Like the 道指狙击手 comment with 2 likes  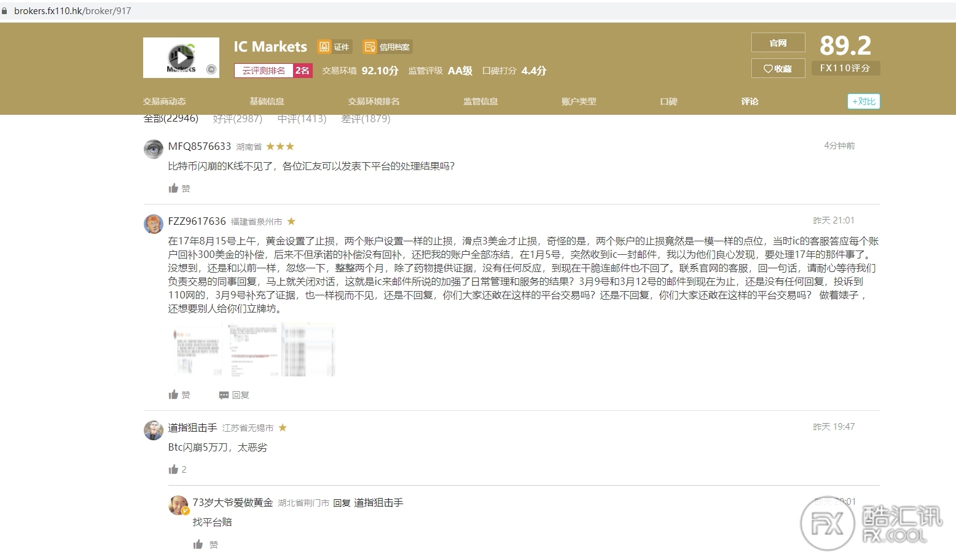pyautogui.click(x=178, y=469)
